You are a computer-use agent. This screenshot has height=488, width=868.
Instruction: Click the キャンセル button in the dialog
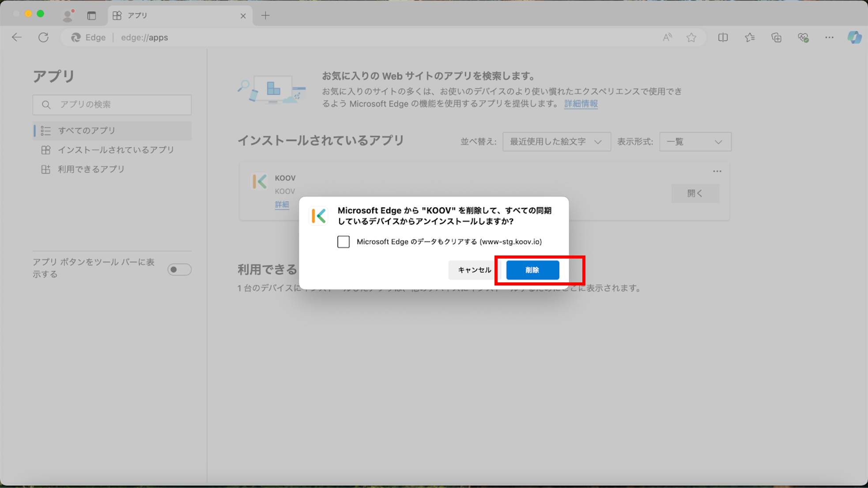(474, 270)
